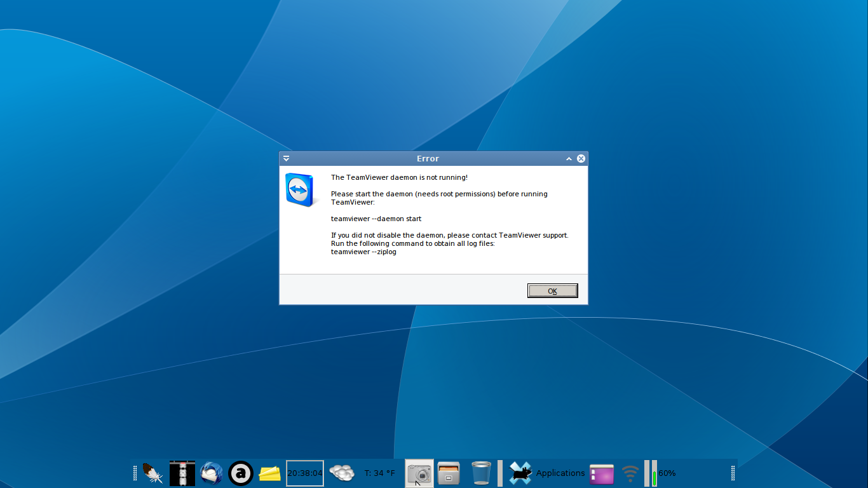
Task: Open the Wi-Fi network indicator
Action: [x=630, y=473]
